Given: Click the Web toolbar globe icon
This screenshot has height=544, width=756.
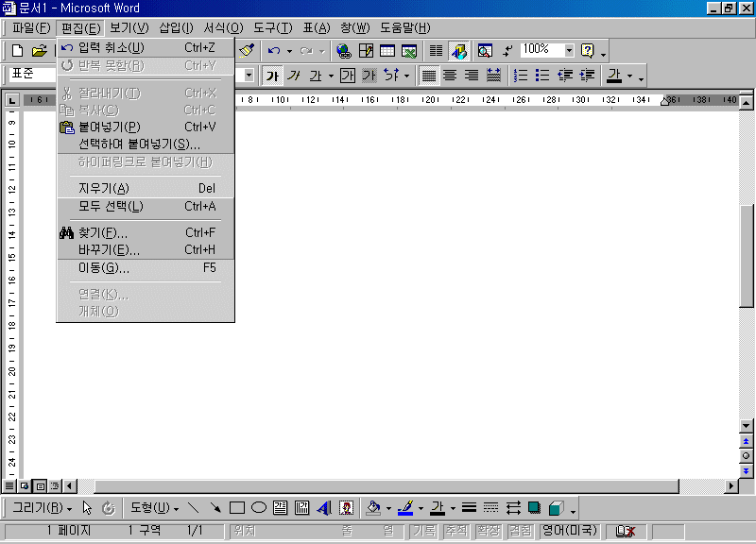Looking at the screenshot, I should 344,51.
